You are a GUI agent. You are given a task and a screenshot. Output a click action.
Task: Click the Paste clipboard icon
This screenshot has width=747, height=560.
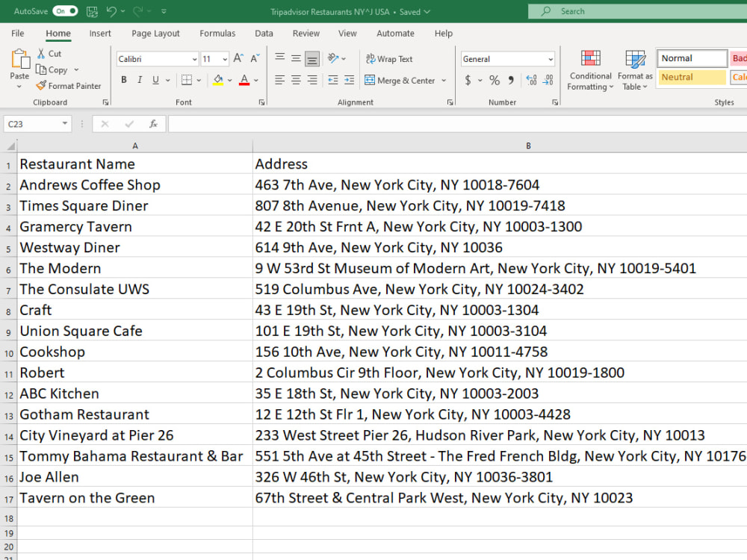(x=20, y=59)
